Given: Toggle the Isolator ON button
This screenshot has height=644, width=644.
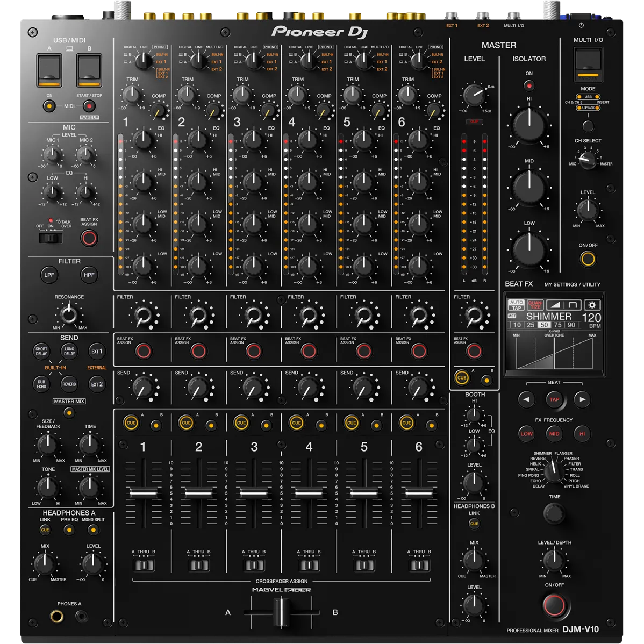Looking at the screenshot, I should (x=529, y=85).
